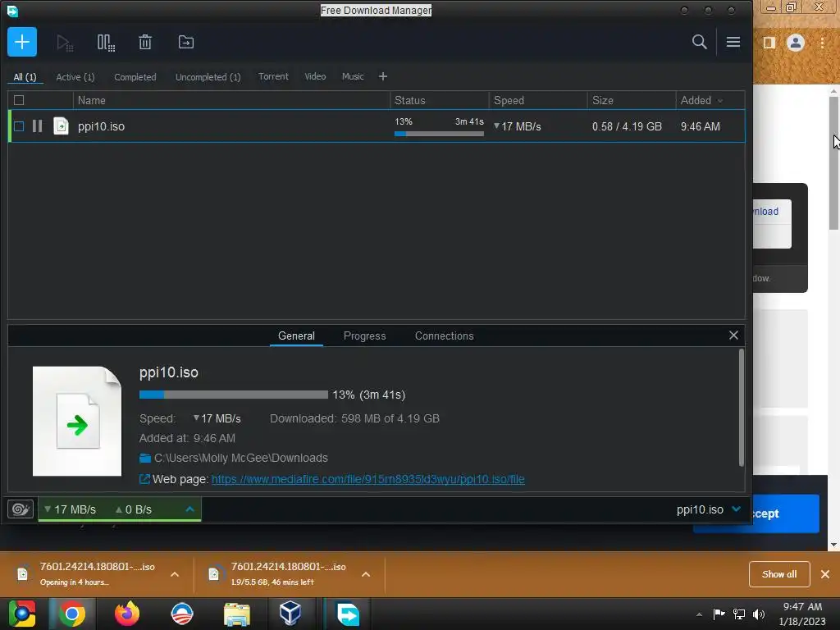Expand the second Chrome download item's chevron
Screen dimensions: 840x630
366,574
